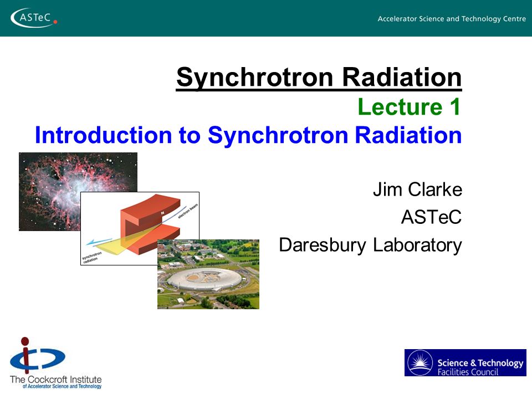Click 'Introduction to Synchrotron Radiation' subtitle
This screenshot has width=532, height=399.
(248, 135)
